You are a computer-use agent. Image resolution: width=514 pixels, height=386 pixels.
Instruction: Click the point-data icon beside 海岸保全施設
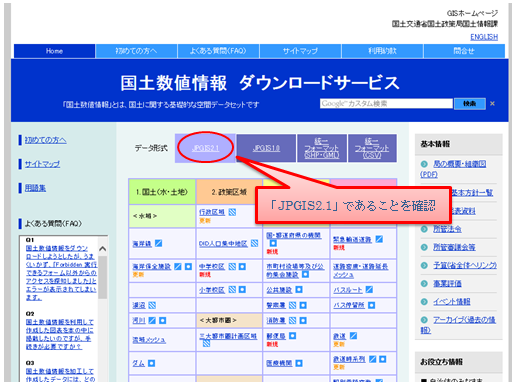pyautogui.click(x=188, y=266)
